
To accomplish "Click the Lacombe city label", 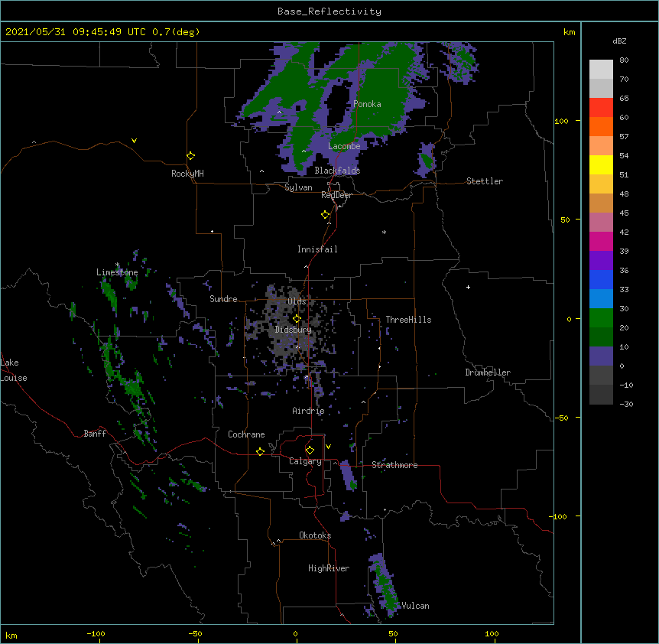I will point(344,146).
